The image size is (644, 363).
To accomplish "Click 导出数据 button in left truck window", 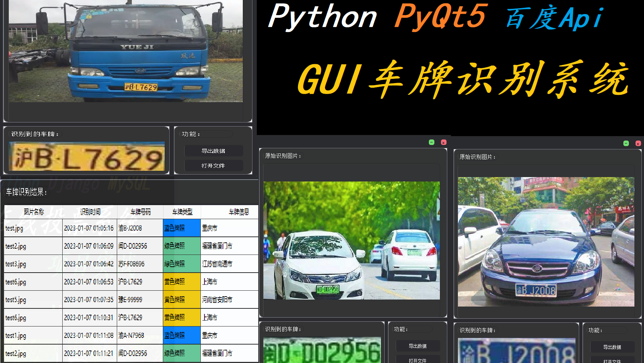I will pyautogui.click(x=213, y=151).
